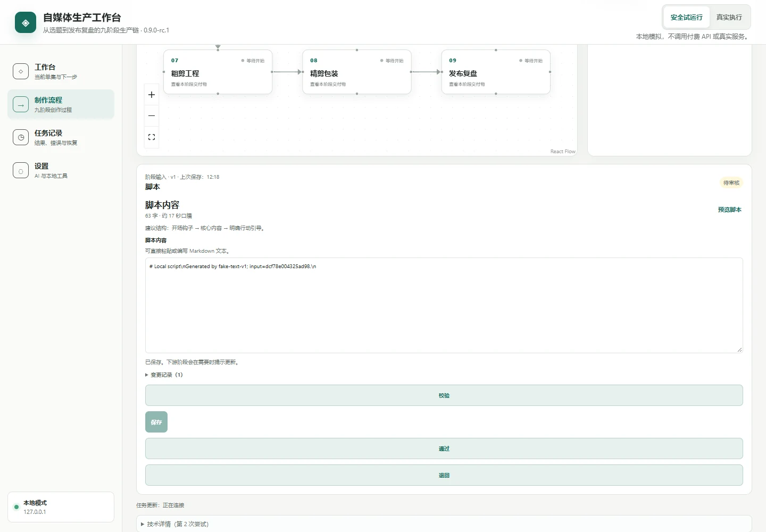Screen dimensions: 766x532
Task: Click the 待审核 status badge
Action: click(x=731, y=183)
